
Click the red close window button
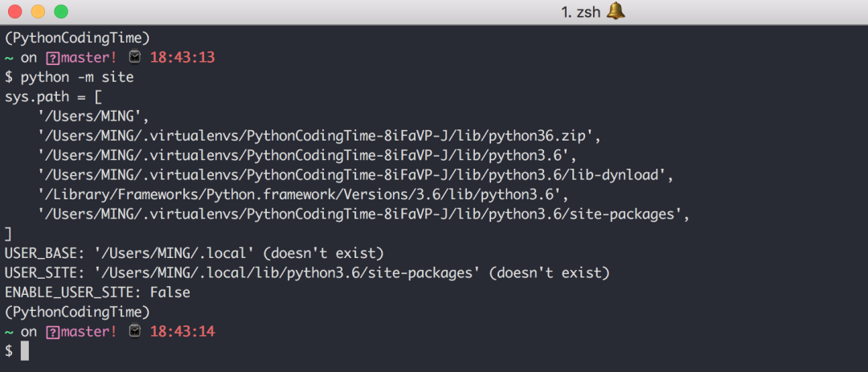[x=15, y=11]
